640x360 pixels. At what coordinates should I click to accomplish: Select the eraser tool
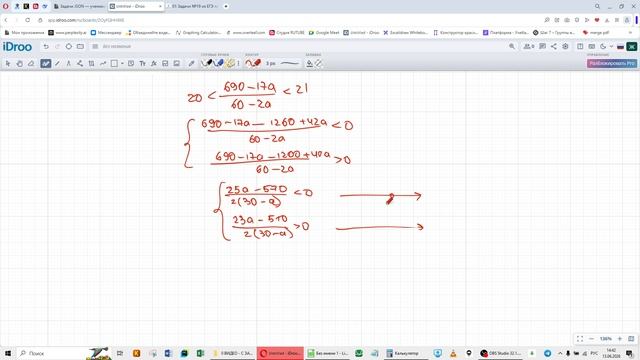pos(31,63)
